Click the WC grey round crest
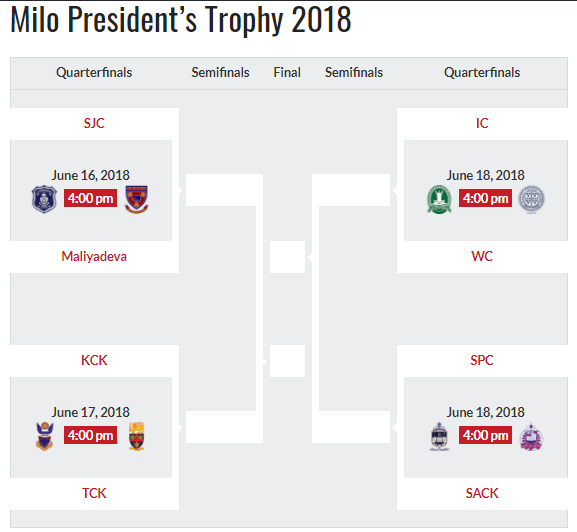The image size is (577, 532). (531, 199)
